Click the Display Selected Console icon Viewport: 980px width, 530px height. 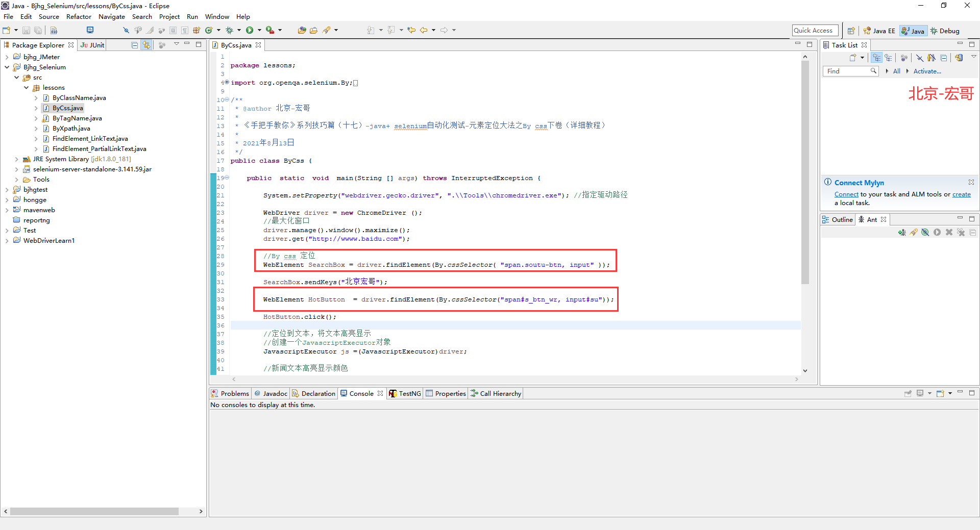(920, 393)
